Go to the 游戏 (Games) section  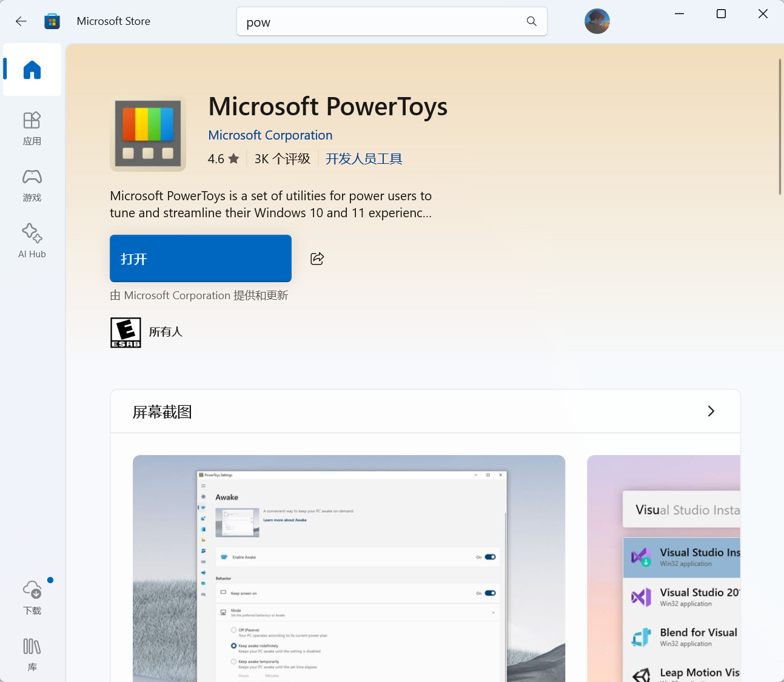coord(32,184)
